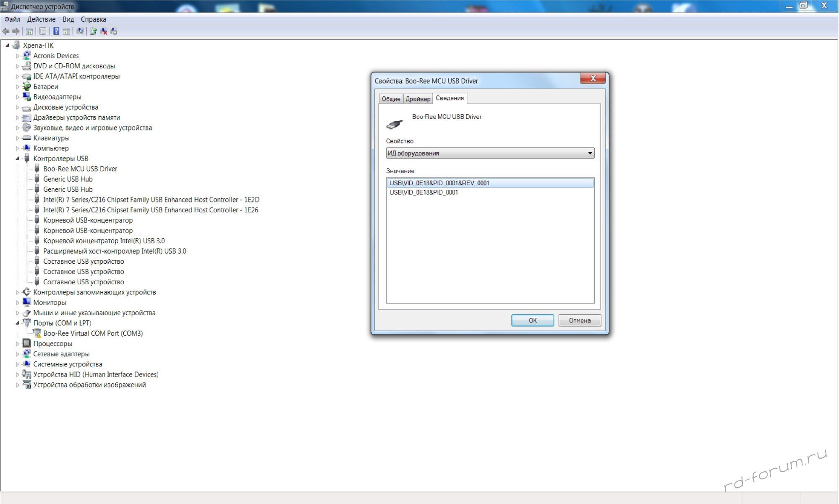Click the show/hide console tree toolbar icon

click(29, 31)
